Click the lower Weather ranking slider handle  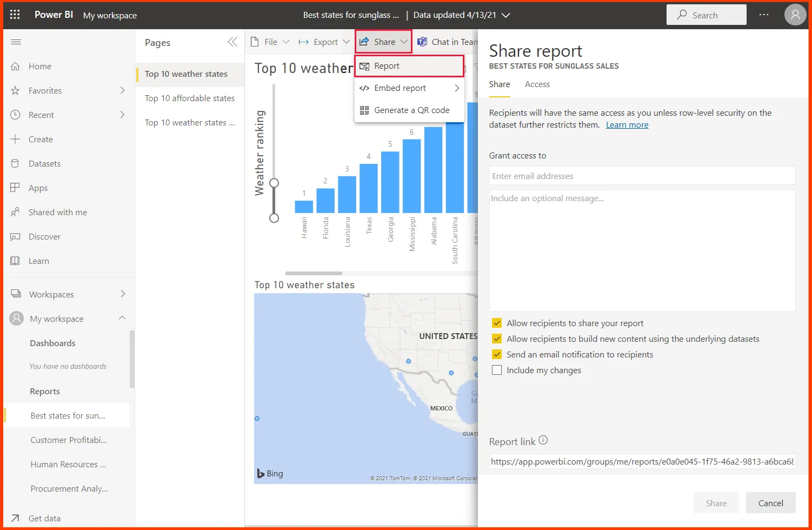[274, 218]
